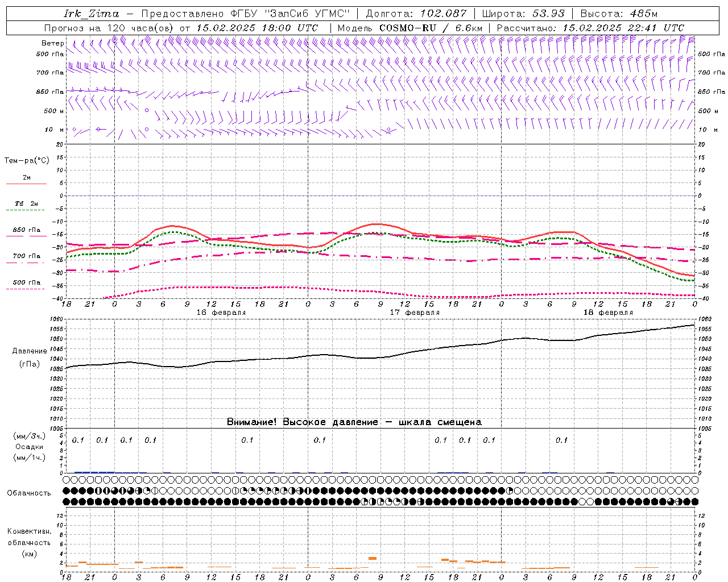Click the Тем-ра(°C) temperature axis title
The height and width of the screenshot is (582, 728).
click(x=27, y=161)
